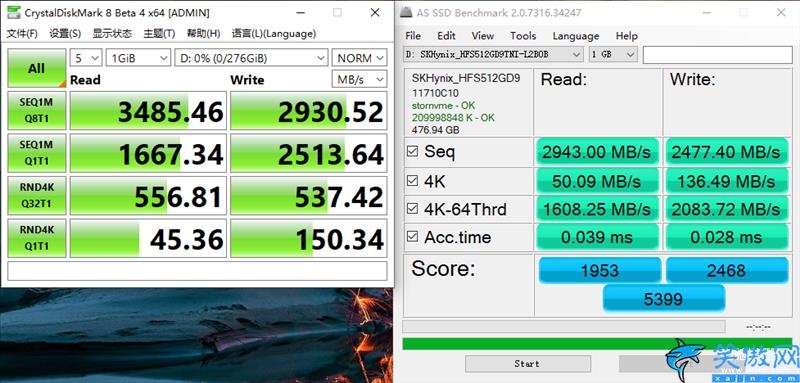800x383 pixels.
Task: Click write access time 0.028 ms
Action: [726, 237]
